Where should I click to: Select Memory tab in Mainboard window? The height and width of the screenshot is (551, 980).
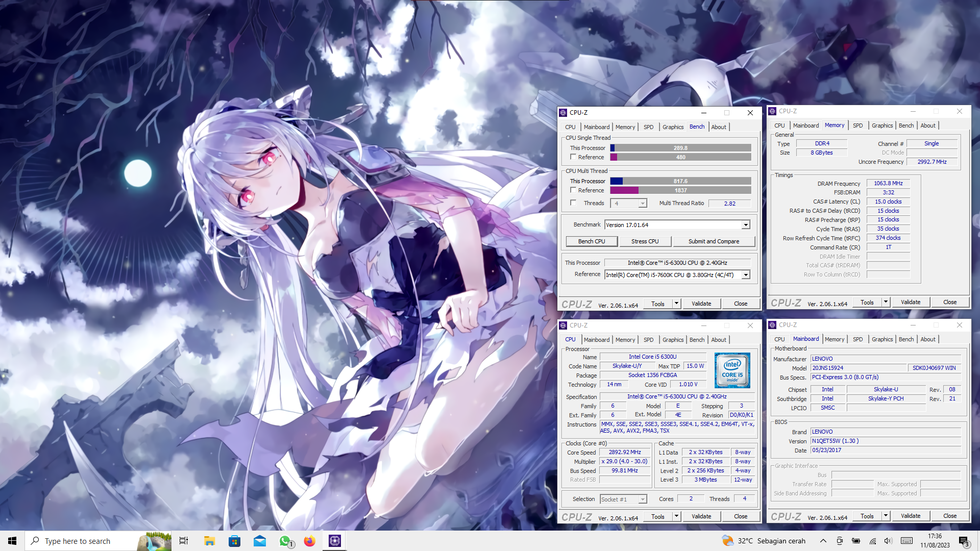point(835,339)
